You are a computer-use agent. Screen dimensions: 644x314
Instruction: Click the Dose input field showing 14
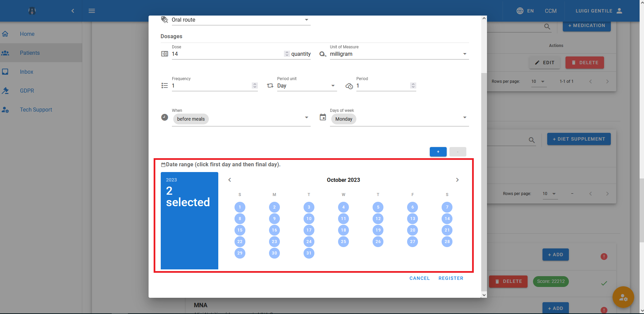[x=227, y=54]
